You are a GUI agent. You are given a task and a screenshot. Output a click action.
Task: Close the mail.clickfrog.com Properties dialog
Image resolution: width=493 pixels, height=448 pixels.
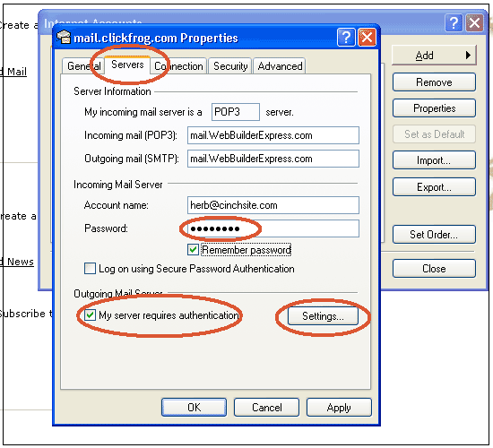[x=367, y=38]
